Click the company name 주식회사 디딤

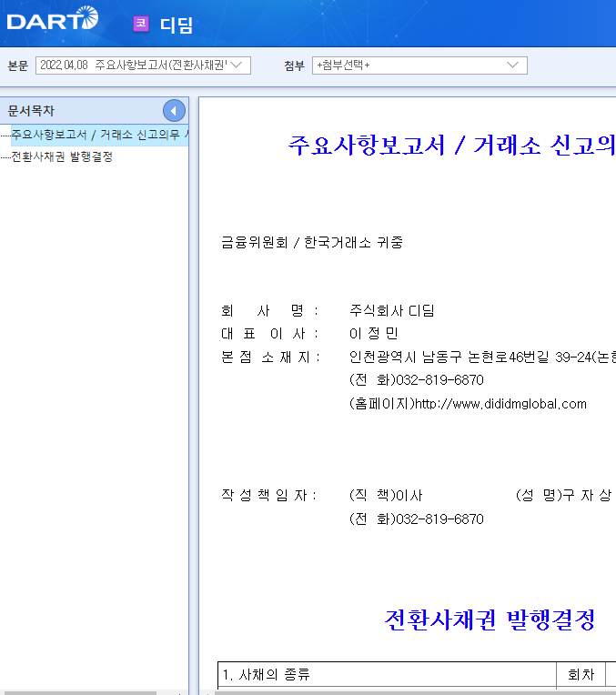tap(391, 310)
